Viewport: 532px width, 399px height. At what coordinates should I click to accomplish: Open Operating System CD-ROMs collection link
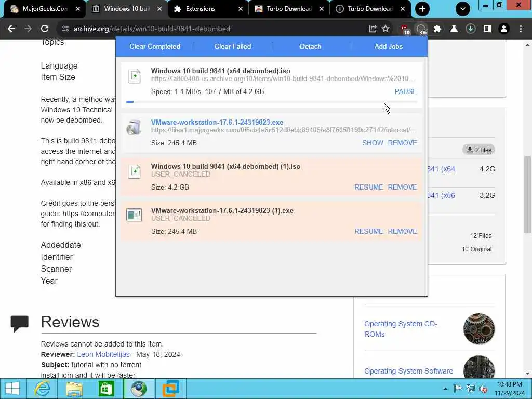point(401,329)
